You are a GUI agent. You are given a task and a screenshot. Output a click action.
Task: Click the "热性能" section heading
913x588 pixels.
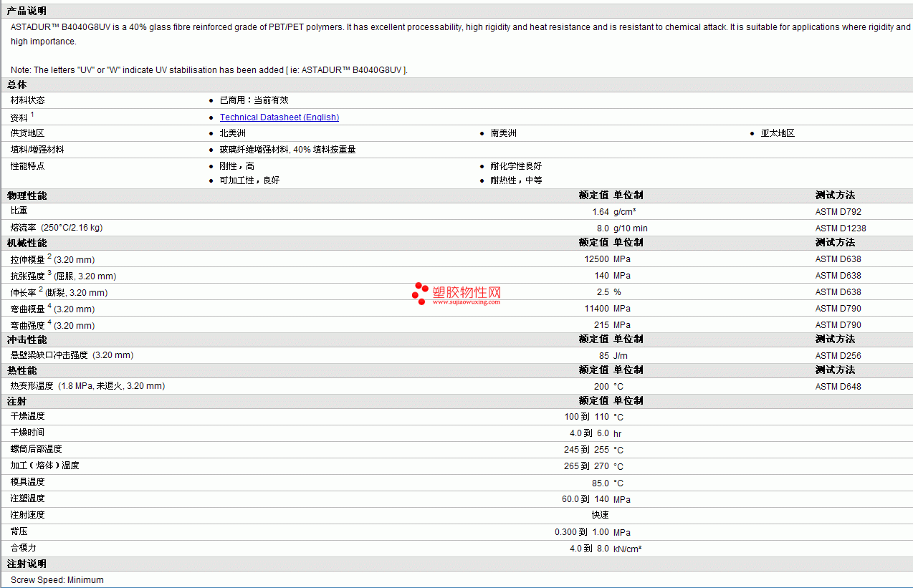(x=21, y=370)
